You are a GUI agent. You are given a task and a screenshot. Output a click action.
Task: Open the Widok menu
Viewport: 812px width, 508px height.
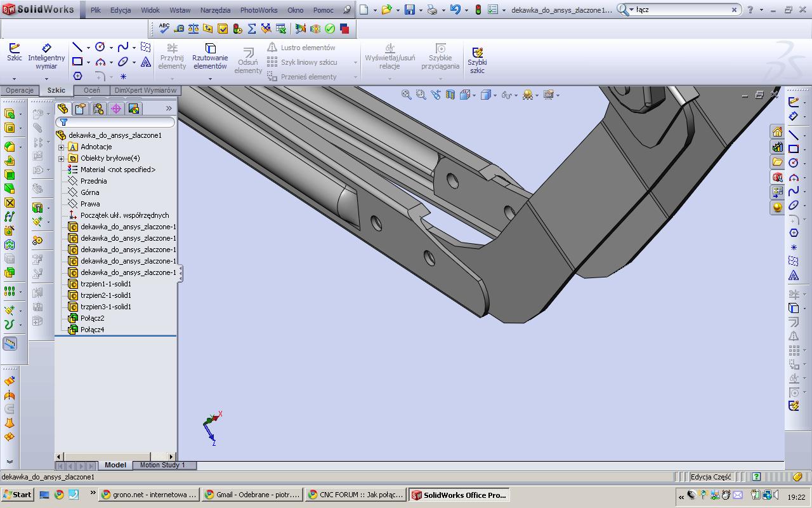tap(150, 10)
